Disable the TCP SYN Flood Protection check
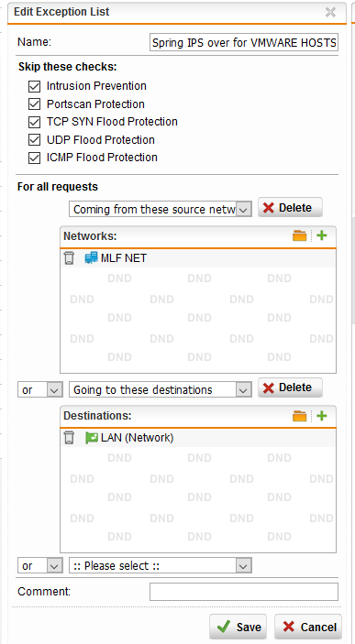355x644 pixels. tap(34, 122)
